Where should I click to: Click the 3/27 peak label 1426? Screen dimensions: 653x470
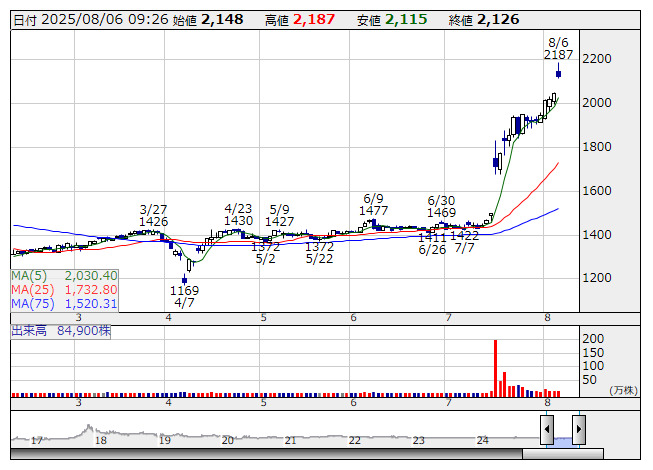pyautogui.click(x=153, y=221)
